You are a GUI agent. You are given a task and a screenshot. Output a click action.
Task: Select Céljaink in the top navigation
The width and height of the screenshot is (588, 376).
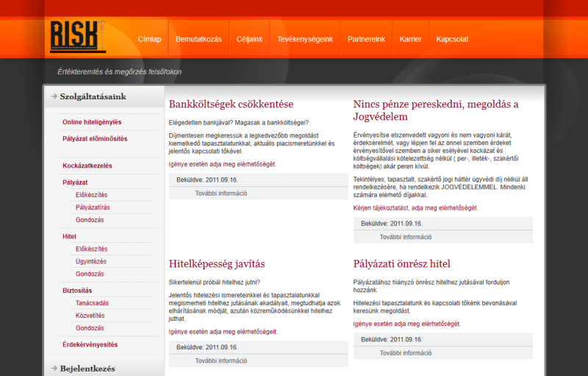249,39
